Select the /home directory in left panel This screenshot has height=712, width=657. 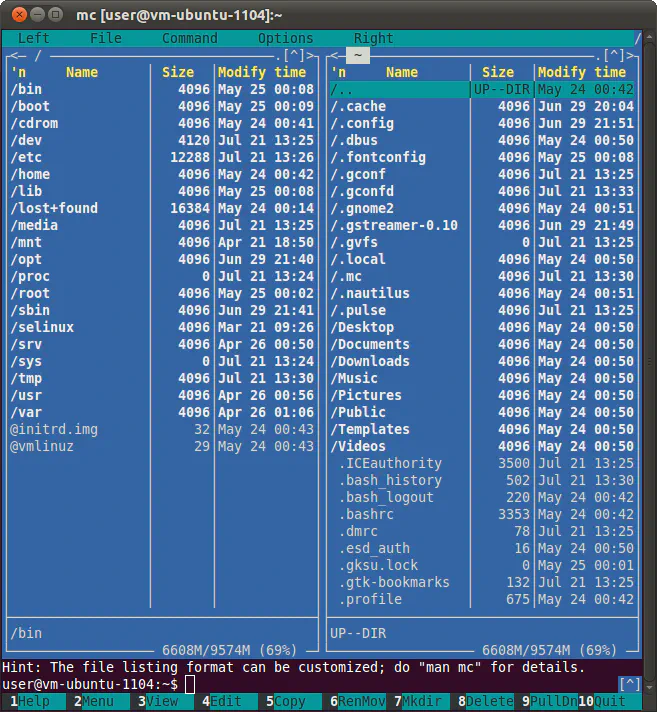point(32,174)
